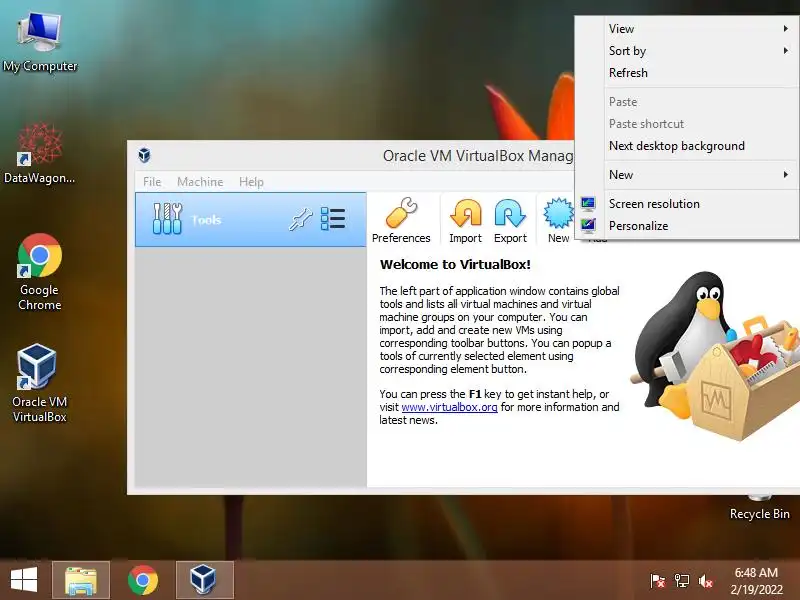Open Chrome from the taskbar

143,580
